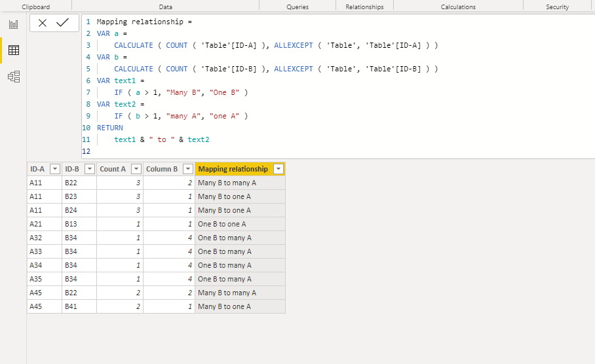The height and width of the screenshot is (364, 595).
Task: Click the 'VAR text2 =' formula line
Action: click(121, 104)
